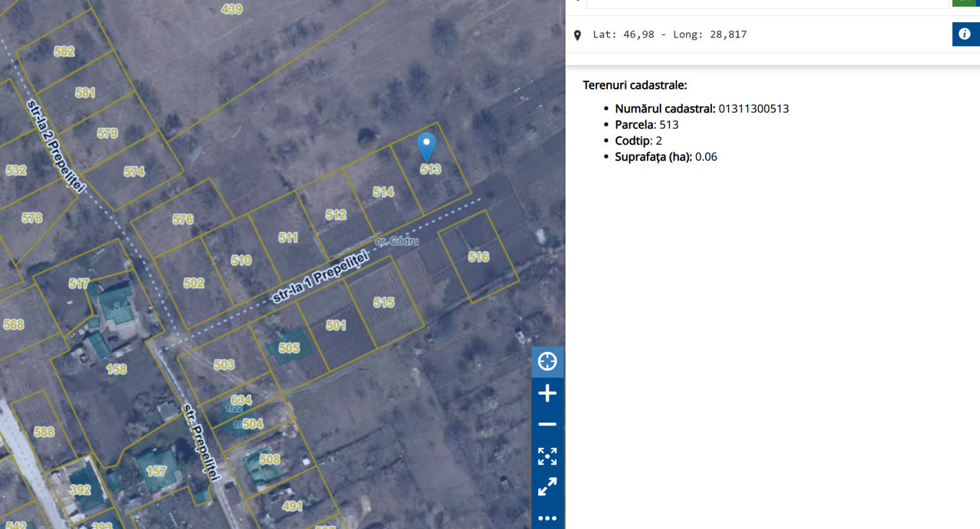The height and width of the screenshot is (529, 980).
Task: Click the Parcela 513 detail line
Action: [x=647, y=125]
